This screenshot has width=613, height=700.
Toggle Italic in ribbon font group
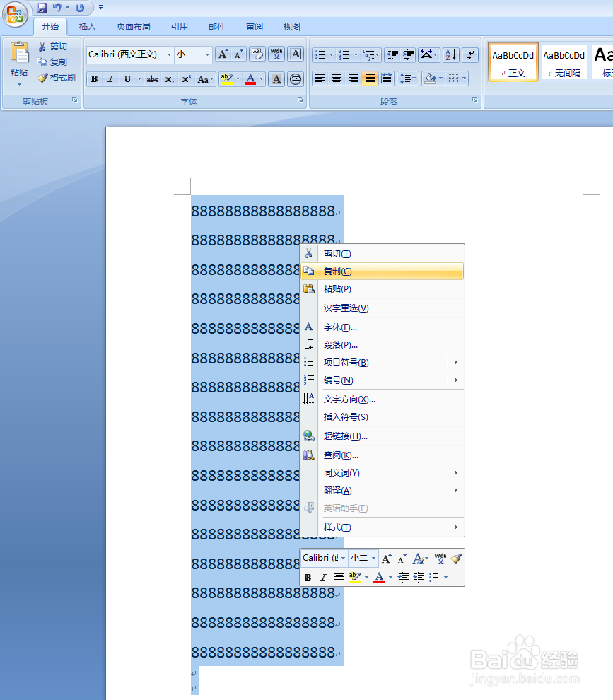point(110,79)
